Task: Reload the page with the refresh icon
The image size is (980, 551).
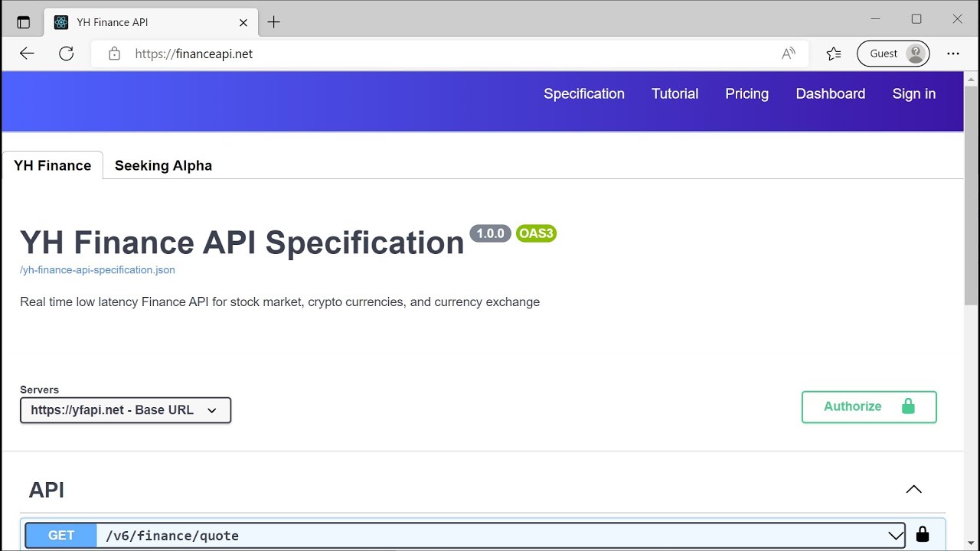Action: point(67,54)
